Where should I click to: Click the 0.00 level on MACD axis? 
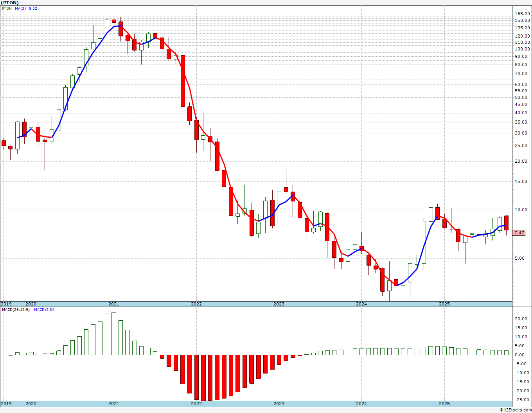(x=521, y=355)
